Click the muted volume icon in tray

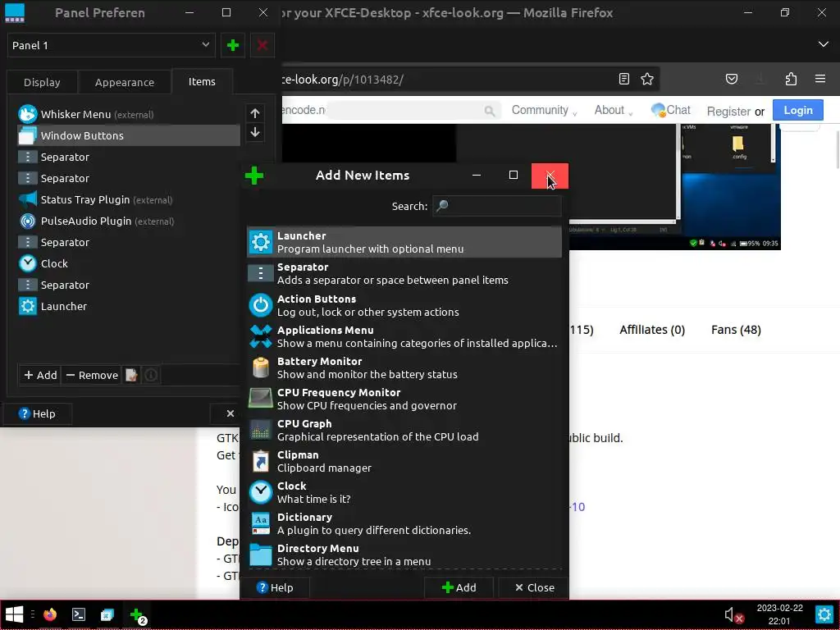point(733,615)
